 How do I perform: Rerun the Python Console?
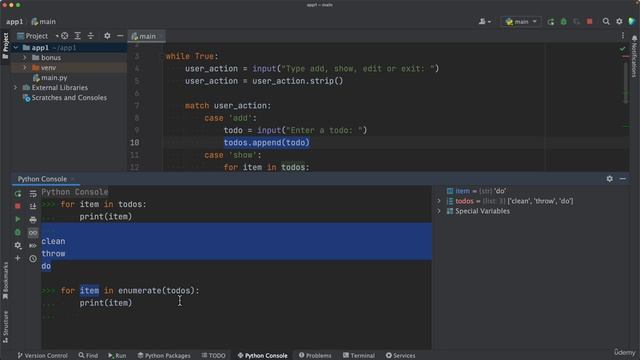(x=18, y=193)
